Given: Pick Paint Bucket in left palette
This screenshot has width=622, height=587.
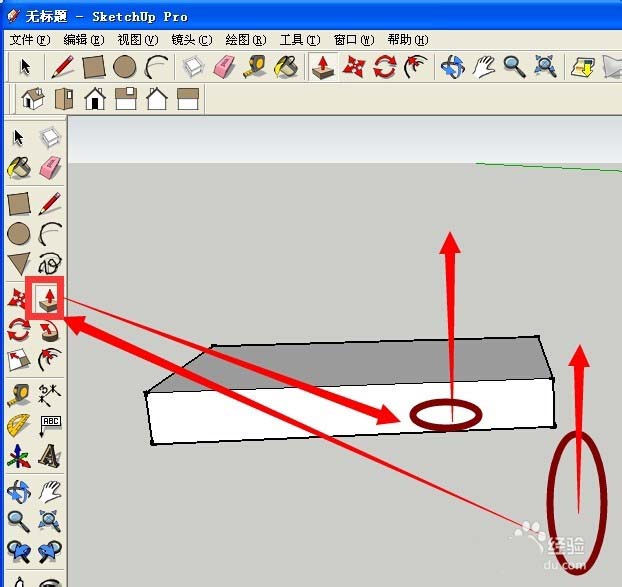Looking at the screenshot, I should 19,167.
